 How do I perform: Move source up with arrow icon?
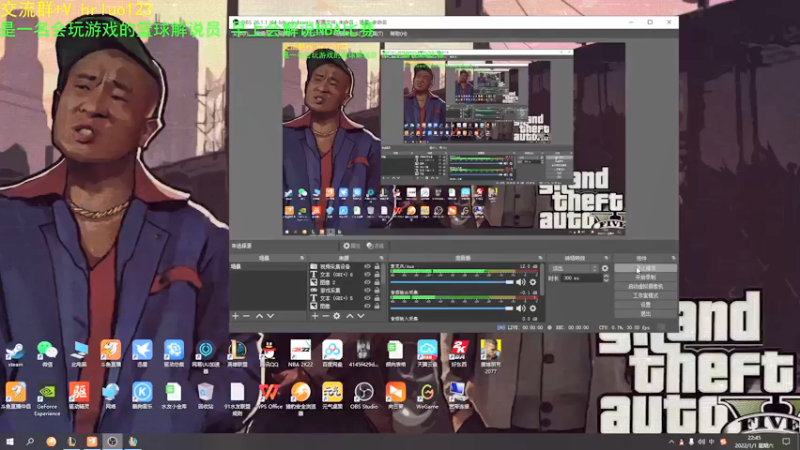click(x=349, y=316)
